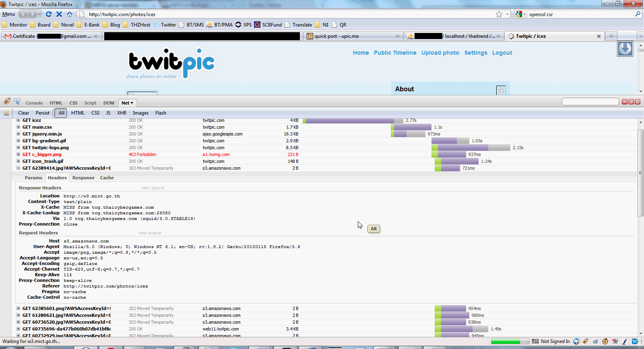This screenshot has width=644, height=349.
Task: Click the Greasemonkey monkey status bar icon
Action: click(605, 341)
